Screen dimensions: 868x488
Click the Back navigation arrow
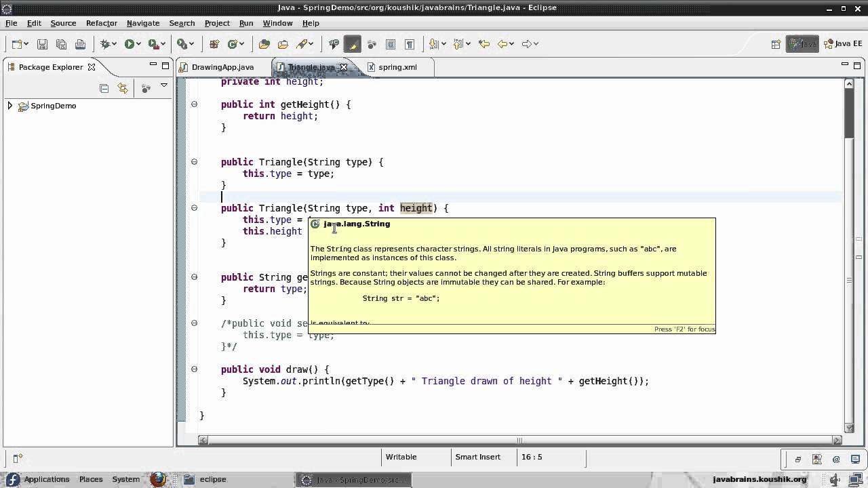pyautogui.click(x=502, y=44)
